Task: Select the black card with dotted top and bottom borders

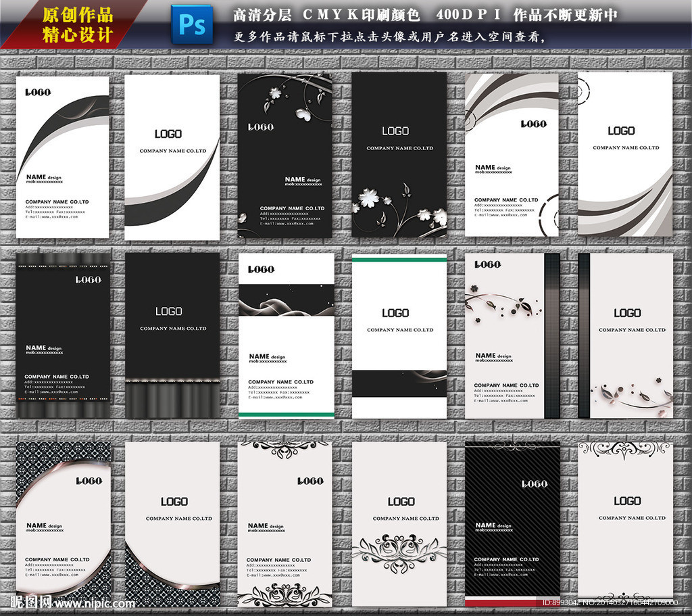Action: pos(63,335)
